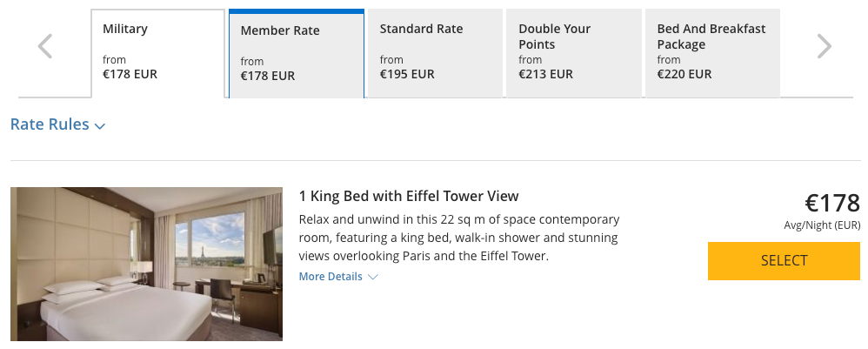Image resolution: width=868 pixels, height=349 pixels.
Task: Click the chevron next to More Details
Action: pos(373,278)
